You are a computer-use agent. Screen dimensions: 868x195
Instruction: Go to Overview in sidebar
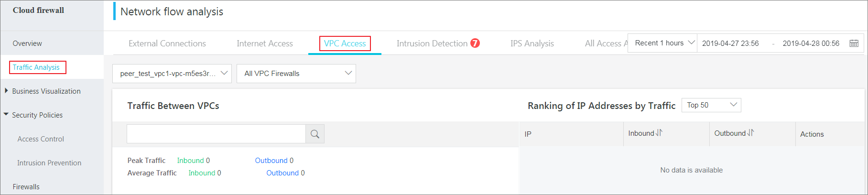point(27,43)
